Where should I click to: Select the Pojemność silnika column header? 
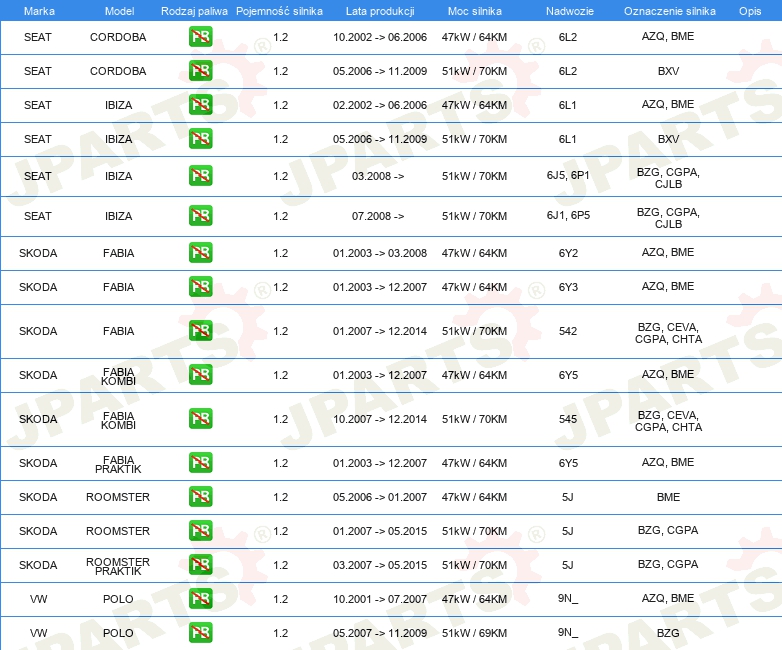[279, 11]
